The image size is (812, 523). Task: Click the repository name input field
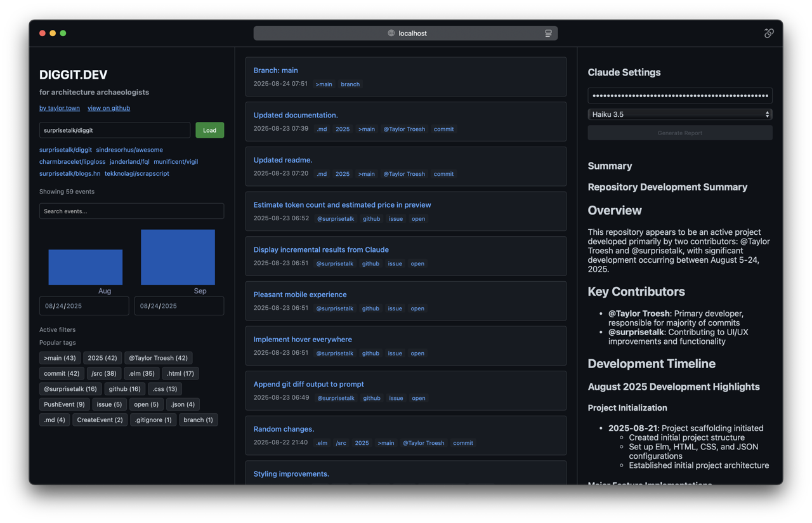click(114, 130)
